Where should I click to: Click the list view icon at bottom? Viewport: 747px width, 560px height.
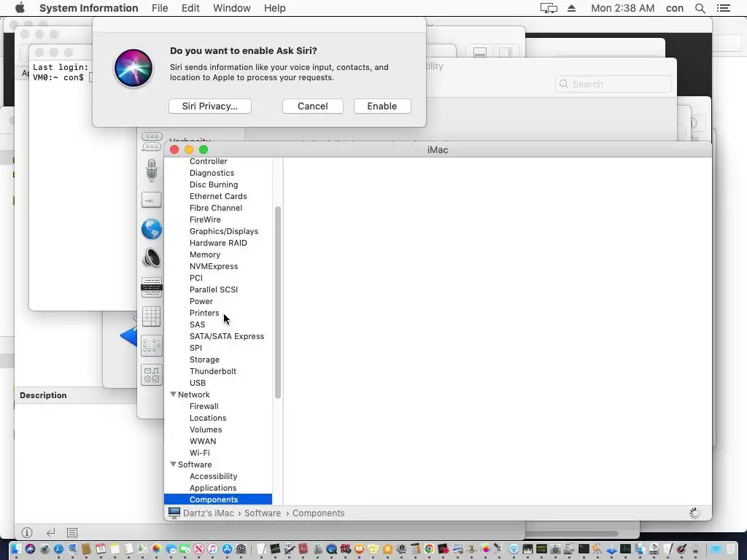point(72,532)
